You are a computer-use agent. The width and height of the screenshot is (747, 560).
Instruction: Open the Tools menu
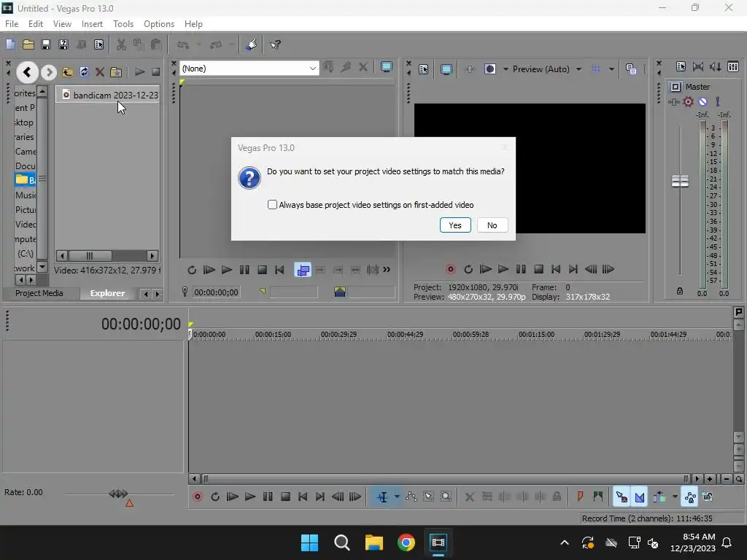[123, 24]
